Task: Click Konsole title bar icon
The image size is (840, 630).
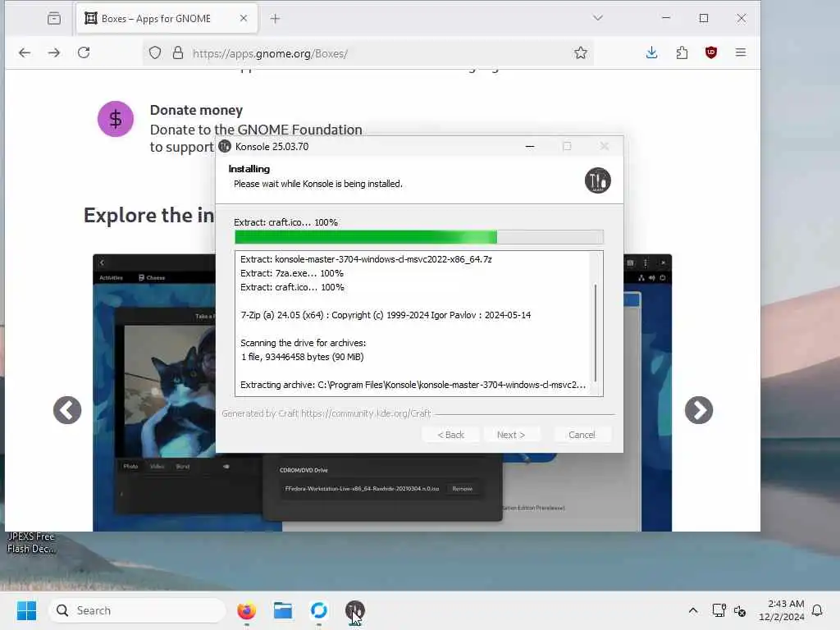Action: tap(225, 146)
